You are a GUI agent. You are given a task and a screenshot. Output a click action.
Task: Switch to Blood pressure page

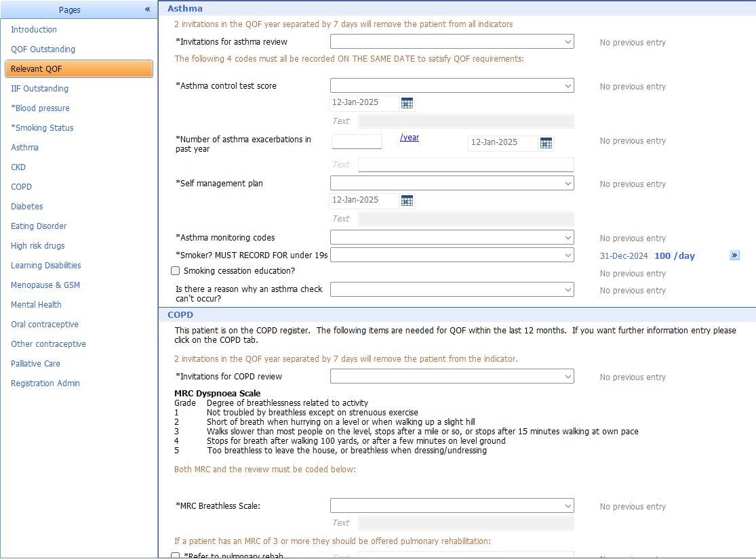coord(40,108)
